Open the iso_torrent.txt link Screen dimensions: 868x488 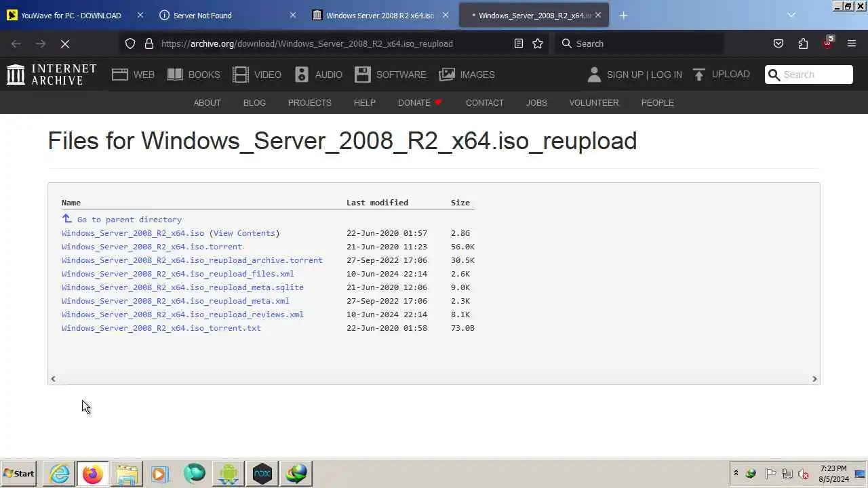coord(161,328)
